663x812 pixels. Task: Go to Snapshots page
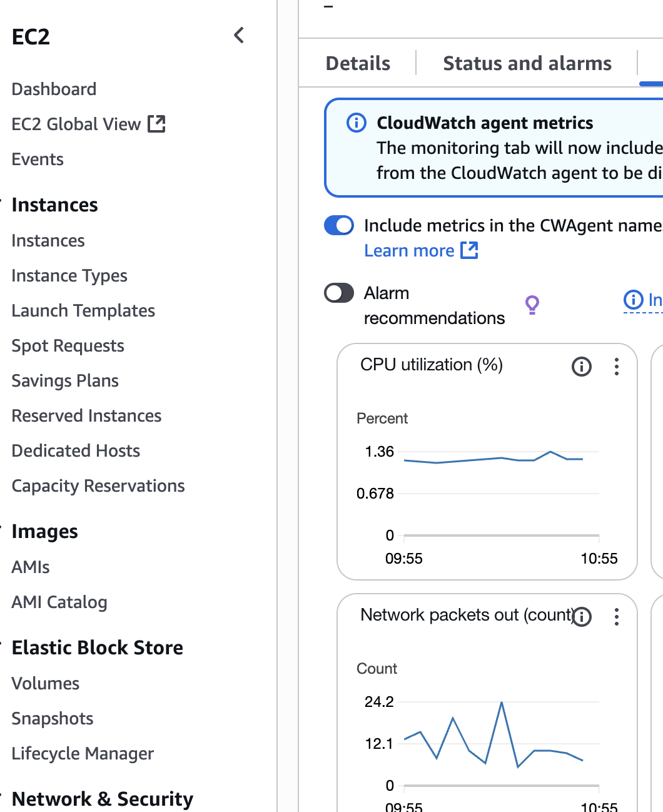tap(53, 718)
